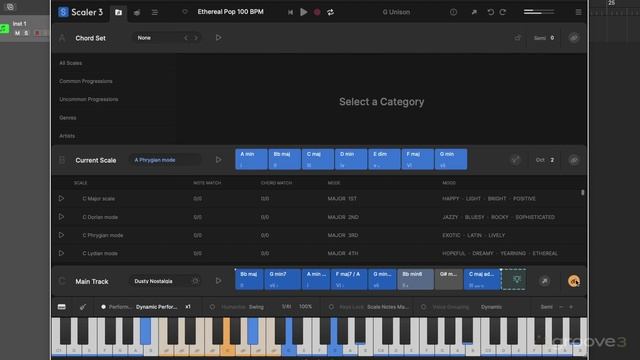This screenshot has width=640, height=360.
Task: Click the C maj scale chord
Action: point(318,159)
